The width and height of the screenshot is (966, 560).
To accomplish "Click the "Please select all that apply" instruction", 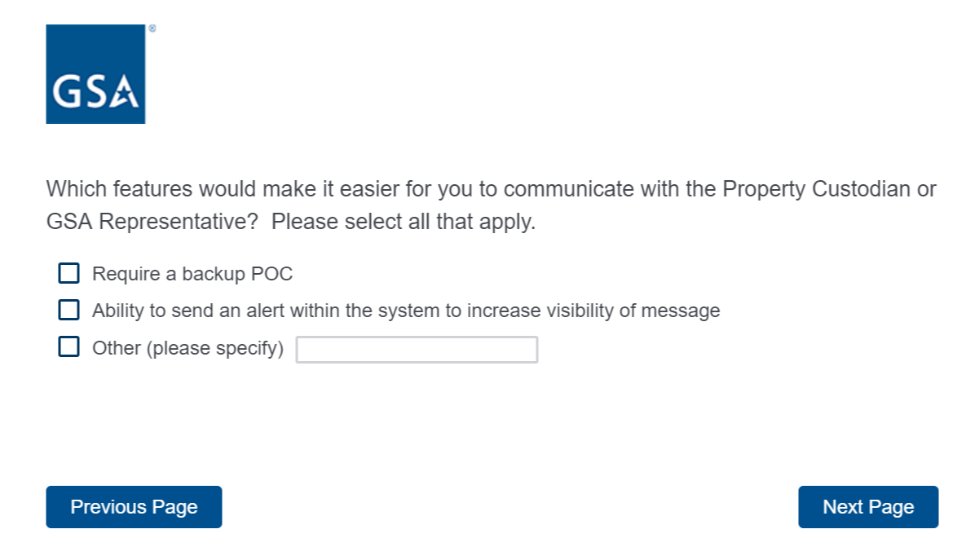I will [404, 222].
